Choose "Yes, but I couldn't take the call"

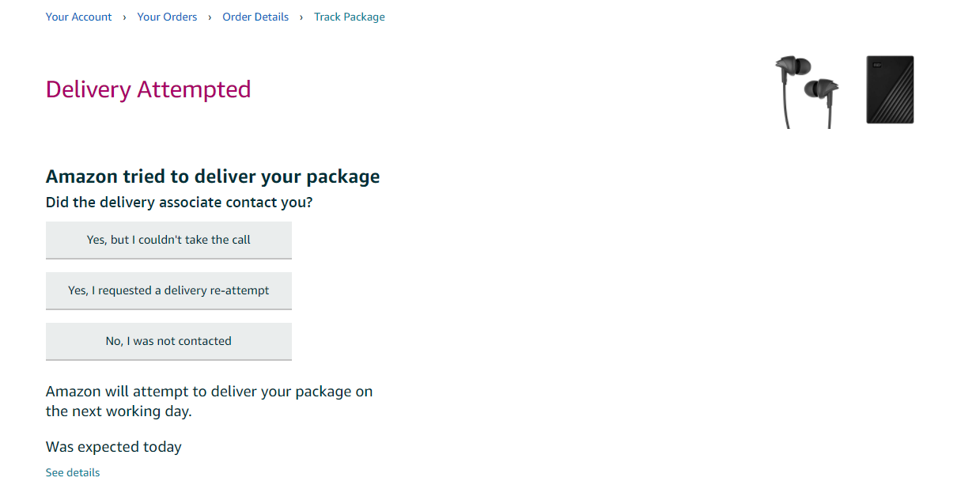point(168,240)
